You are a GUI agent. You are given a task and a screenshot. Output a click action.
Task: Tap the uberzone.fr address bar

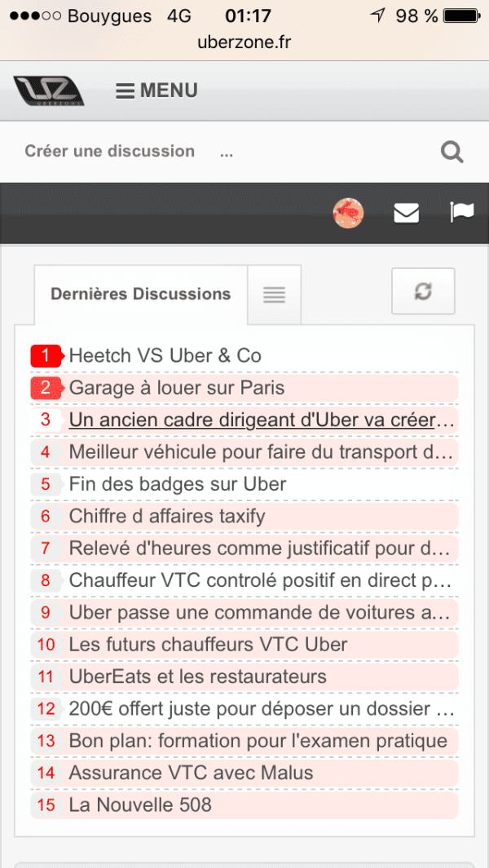(244, 42)
